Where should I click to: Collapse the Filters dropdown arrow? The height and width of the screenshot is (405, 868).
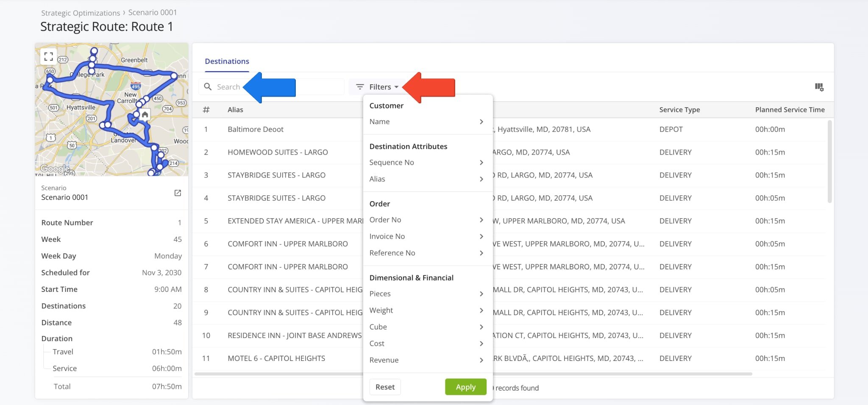point(397,87)
